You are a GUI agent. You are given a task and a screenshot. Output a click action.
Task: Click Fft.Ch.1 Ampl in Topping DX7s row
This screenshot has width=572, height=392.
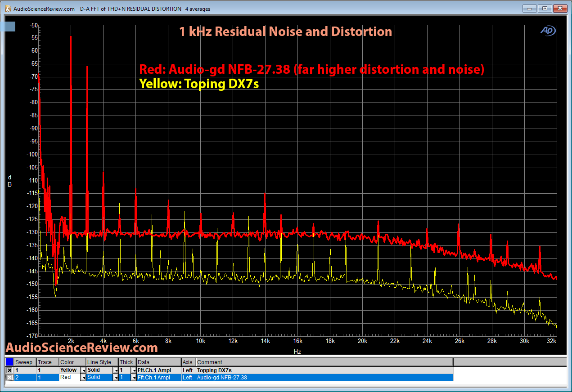coord(159,370)
